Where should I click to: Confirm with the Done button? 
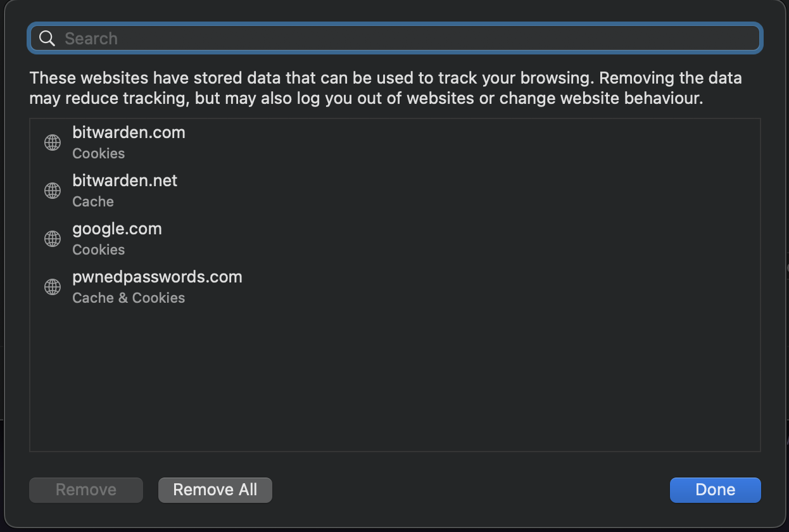click(x=715, y=490)
